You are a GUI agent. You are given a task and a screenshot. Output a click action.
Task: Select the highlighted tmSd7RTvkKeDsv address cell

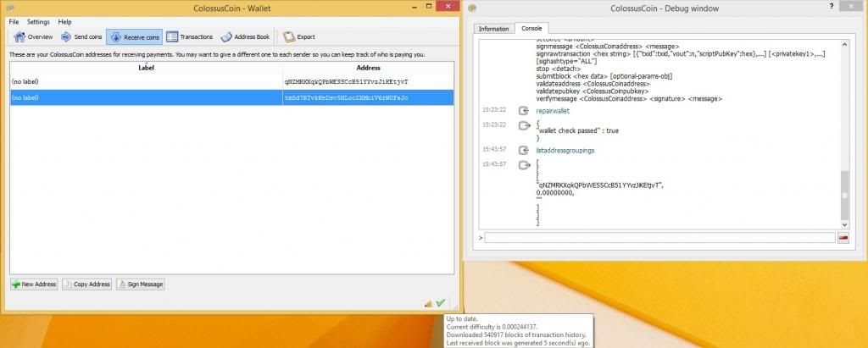[x=368, y=97]
